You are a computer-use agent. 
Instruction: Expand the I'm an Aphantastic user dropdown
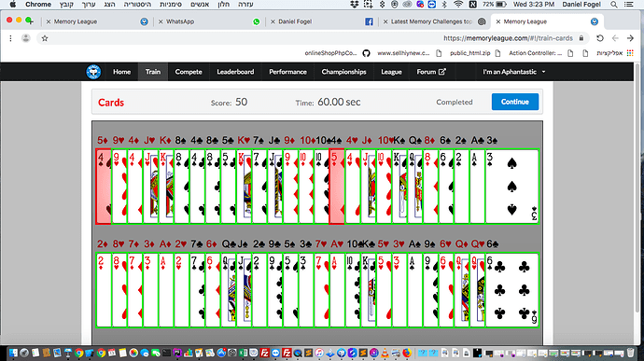(x=514, y=72)
